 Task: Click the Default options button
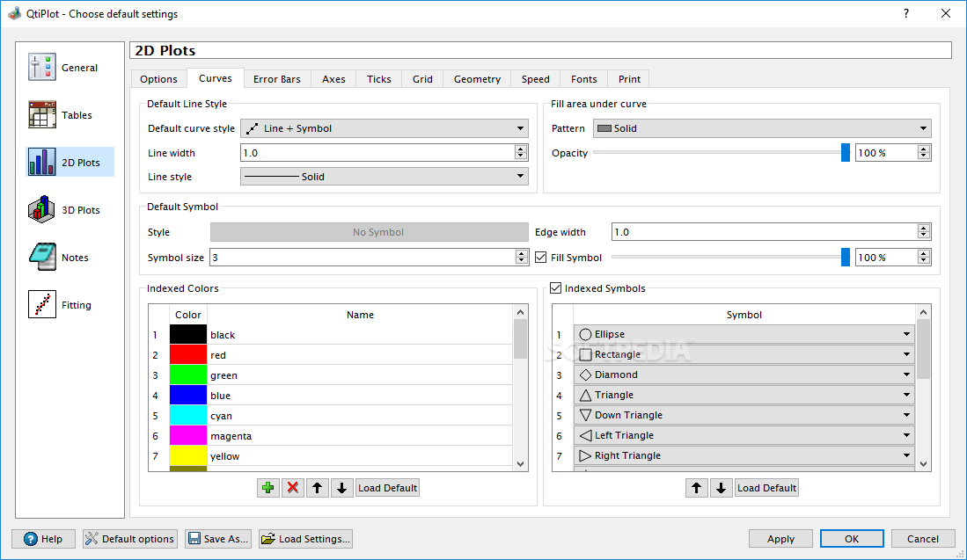tap(130, 538)
